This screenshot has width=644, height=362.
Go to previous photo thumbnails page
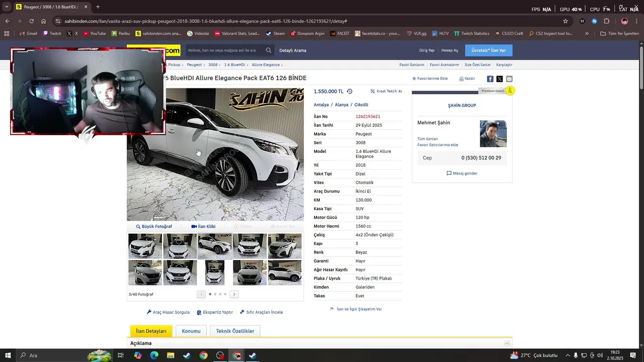pos(201,294)
